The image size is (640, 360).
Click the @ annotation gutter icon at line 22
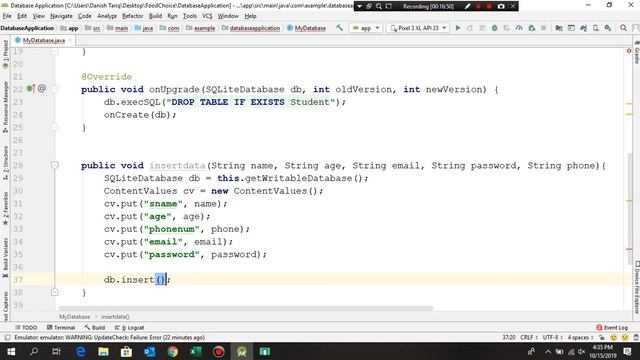point(42,88)
